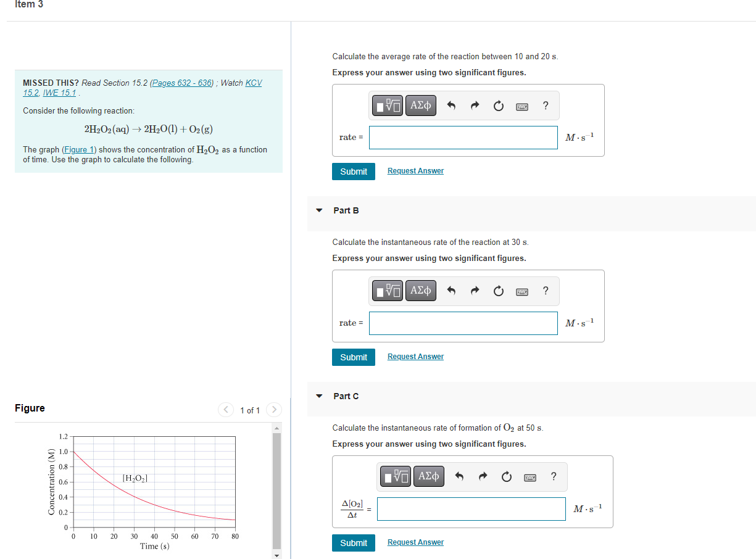Image resolution: width=756 pixels, height=559 pixels.
Task: Redo in Part A answer toolbar
Action: point(475,106)
